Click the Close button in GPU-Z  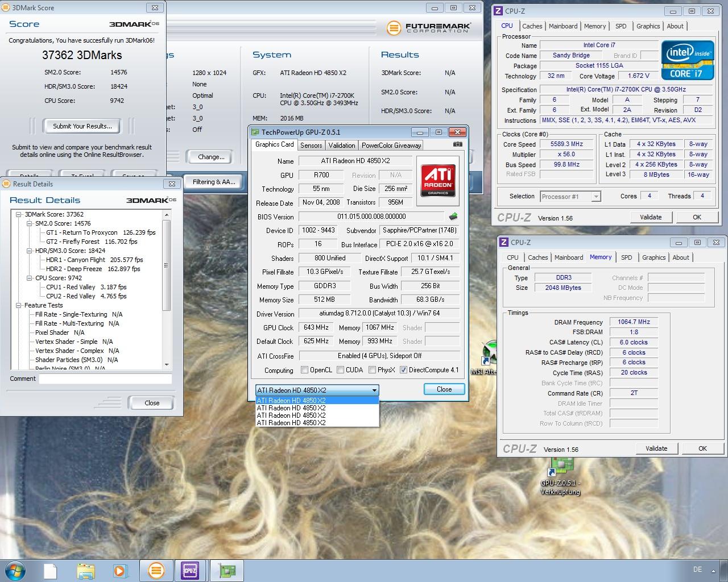tap(444, 389)
